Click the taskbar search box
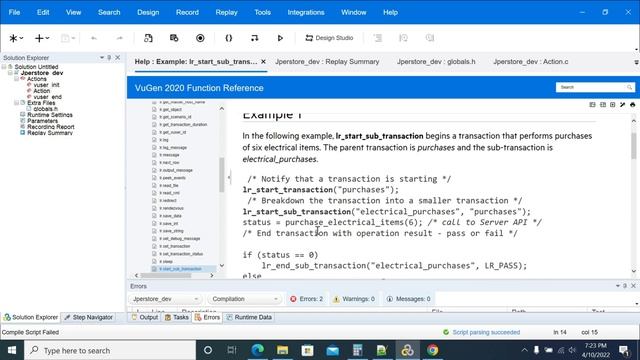640x360 pixels. pyautogui.click(x=110, y=350)
